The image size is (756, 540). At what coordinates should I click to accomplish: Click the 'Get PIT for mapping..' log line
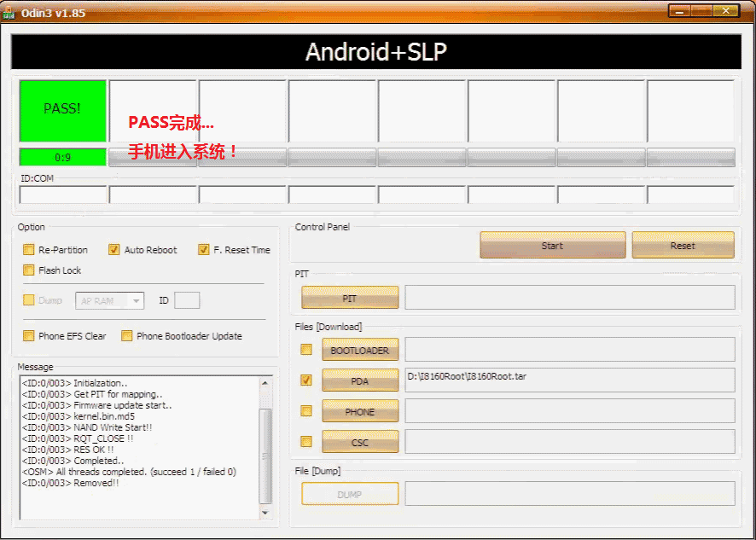coord(92,394)
